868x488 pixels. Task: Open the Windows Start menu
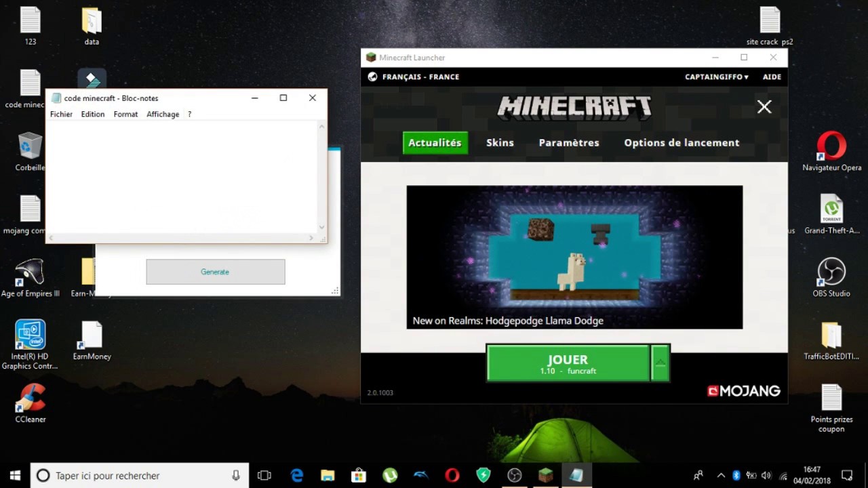pos(15,476)
